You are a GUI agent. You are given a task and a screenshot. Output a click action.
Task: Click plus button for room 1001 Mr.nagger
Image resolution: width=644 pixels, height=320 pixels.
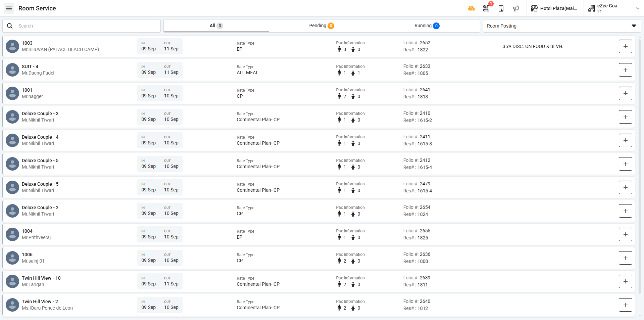pos(625,93)
